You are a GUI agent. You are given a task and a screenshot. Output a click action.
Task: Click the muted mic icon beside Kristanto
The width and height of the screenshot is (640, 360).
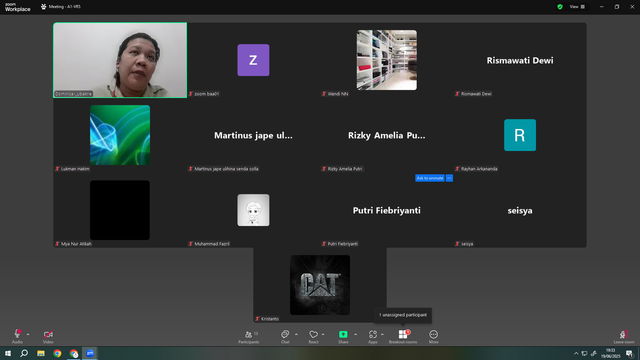[257, 319]
